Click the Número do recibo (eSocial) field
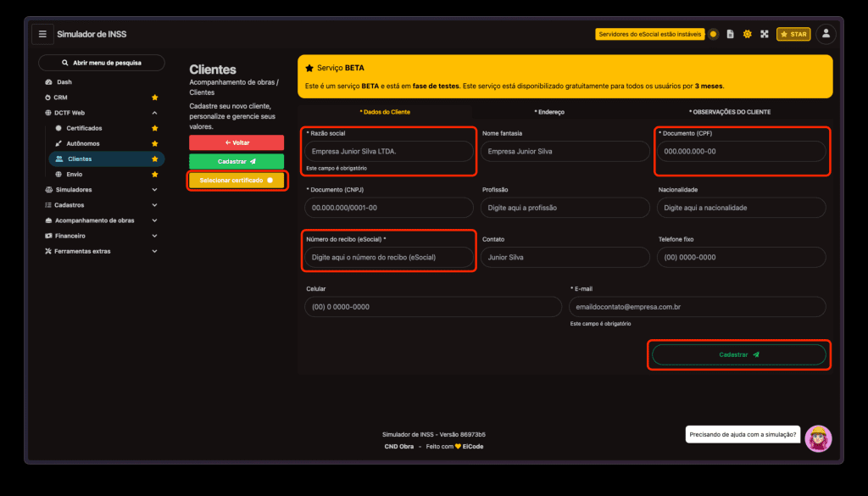 389,258
